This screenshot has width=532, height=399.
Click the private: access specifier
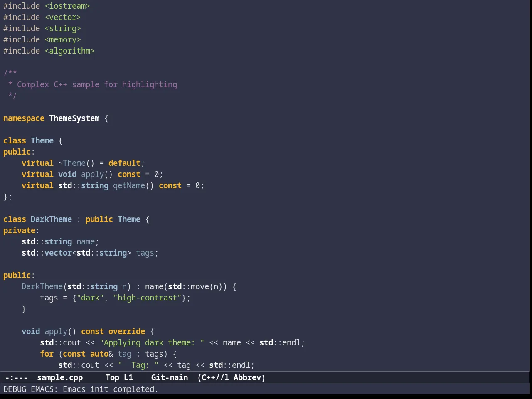[21, 230]
